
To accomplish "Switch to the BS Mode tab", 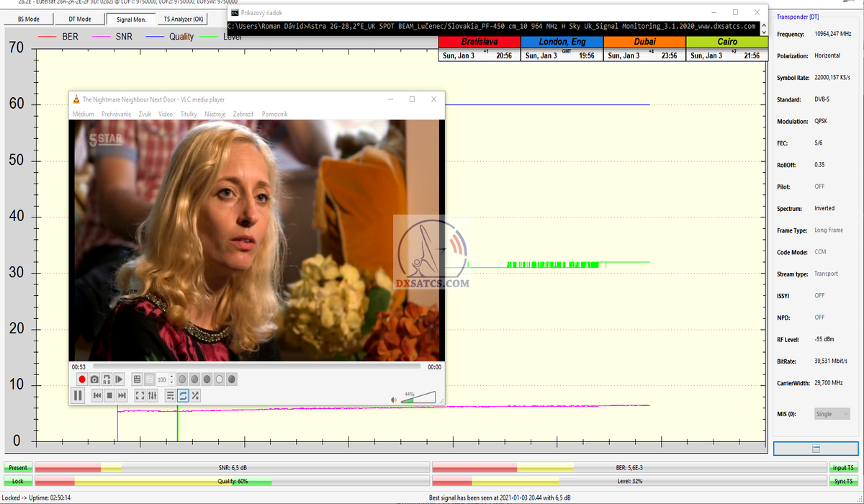I will coord(29,19).
